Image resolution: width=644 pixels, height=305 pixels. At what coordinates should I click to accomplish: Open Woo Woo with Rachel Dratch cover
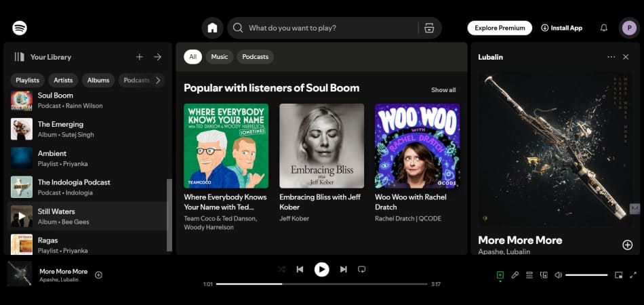(418, 146)
